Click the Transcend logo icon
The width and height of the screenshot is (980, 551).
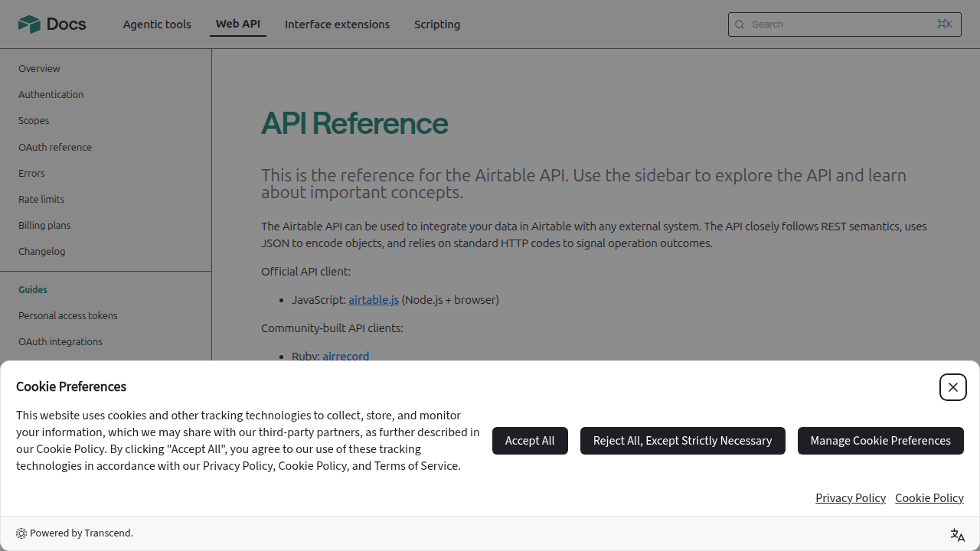pyautogui.click(x=21, y=533)
